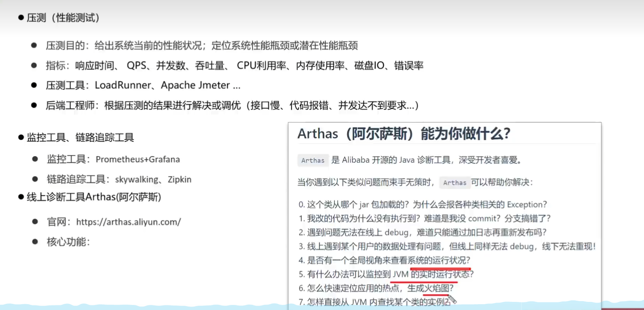Screen dimensions: 644x310
Task: Click the title 'Arthas（阿尔萨斯）能为你做什么？'
Action: tap(404, 134)
